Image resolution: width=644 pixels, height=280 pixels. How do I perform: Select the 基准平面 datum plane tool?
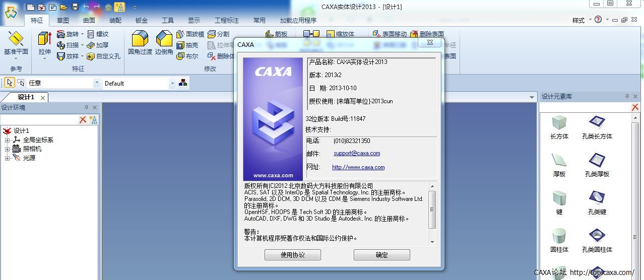(16, 43)
